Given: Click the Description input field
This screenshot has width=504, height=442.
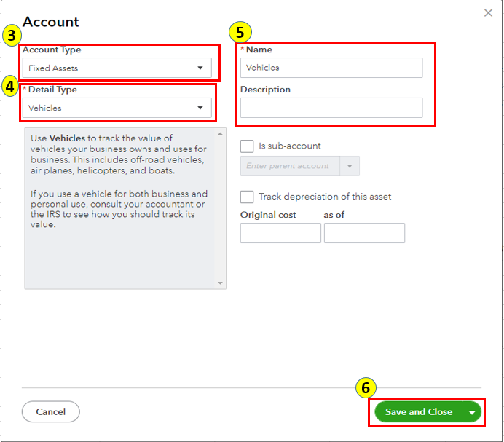Looking at the screenshot, I should coord(331,108).
